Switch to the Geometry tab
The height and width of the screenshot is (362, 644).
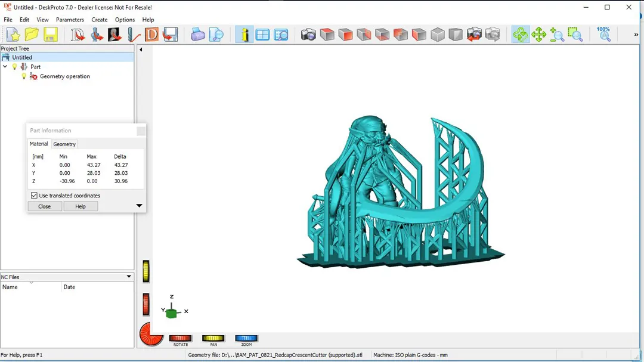coord(64,144)
